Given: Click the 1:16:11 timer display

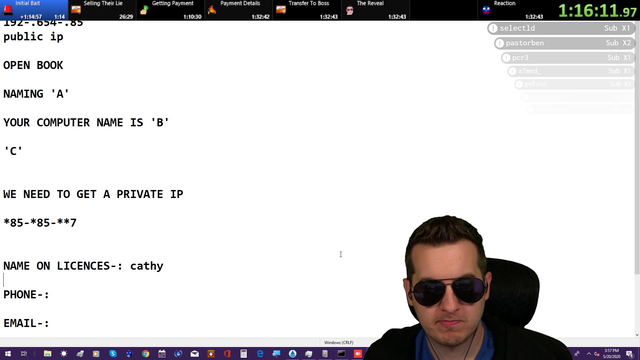Looking at the screenshot, I should 597,11.
